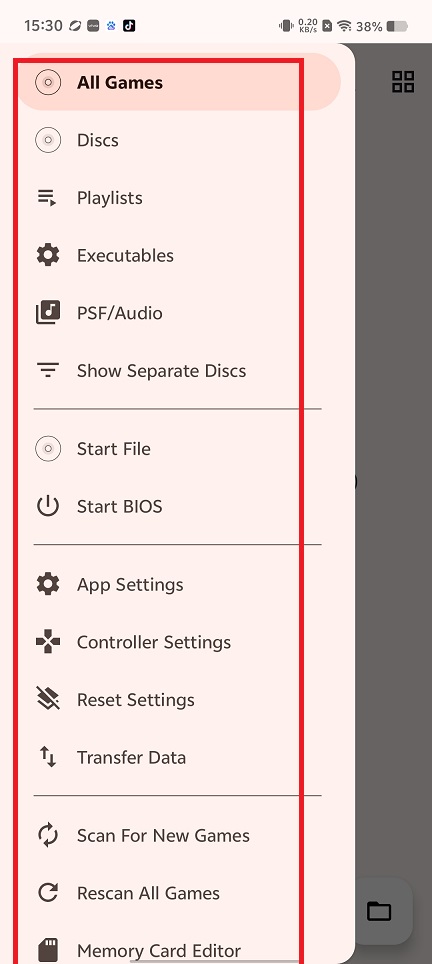Open the Discs filter icon
Screen dimensions: 432x964
(48, 140)
